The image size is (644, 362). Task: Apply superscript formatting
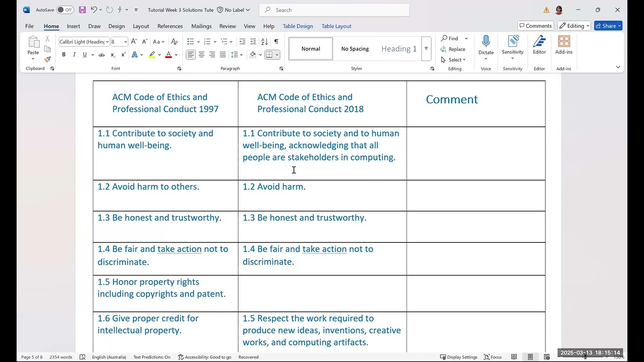[123, 55]
